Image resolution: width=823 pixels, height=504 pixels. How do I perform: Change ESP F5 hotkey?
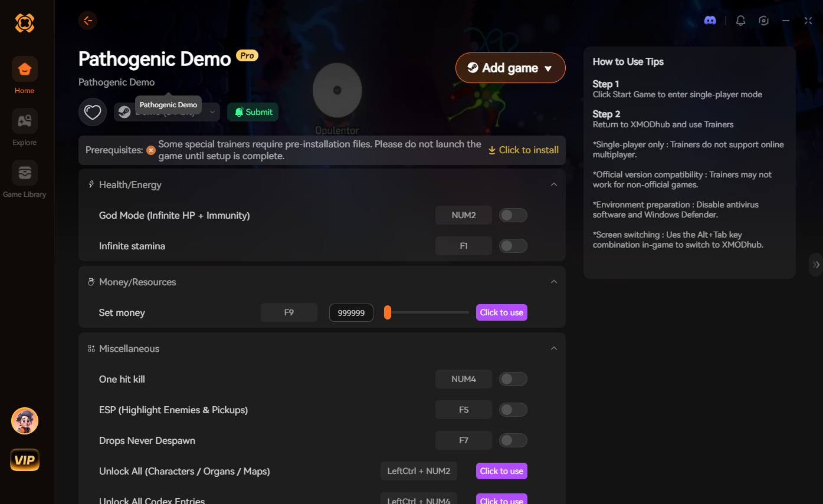click(464, 410)
